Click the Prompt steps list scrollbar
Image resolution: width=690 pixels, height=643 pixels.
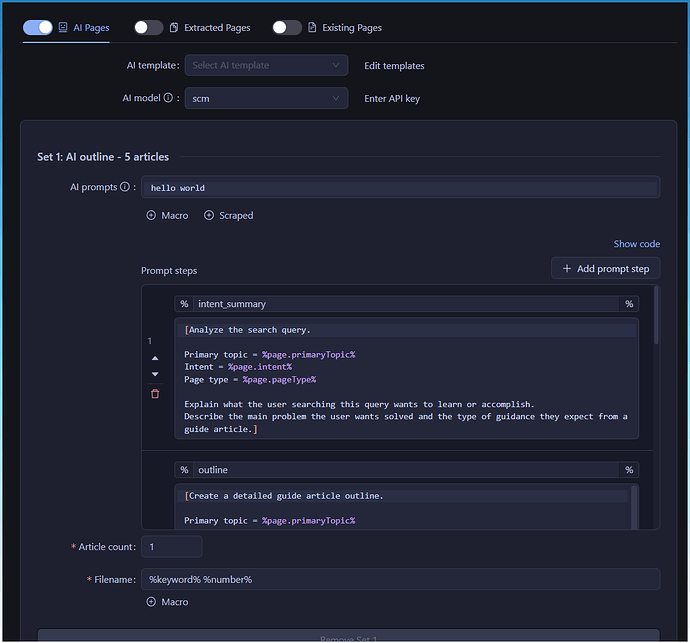coord(656,316)
